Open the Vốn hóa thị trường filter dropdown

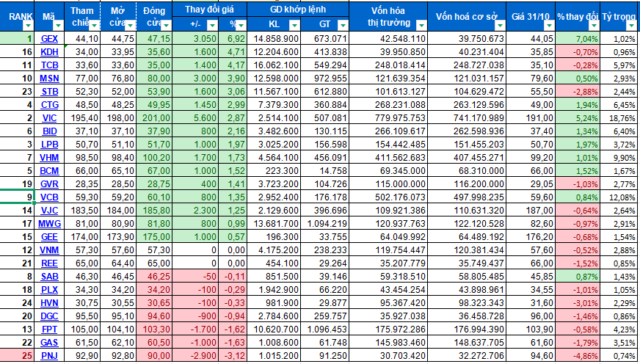click(421, 26)
